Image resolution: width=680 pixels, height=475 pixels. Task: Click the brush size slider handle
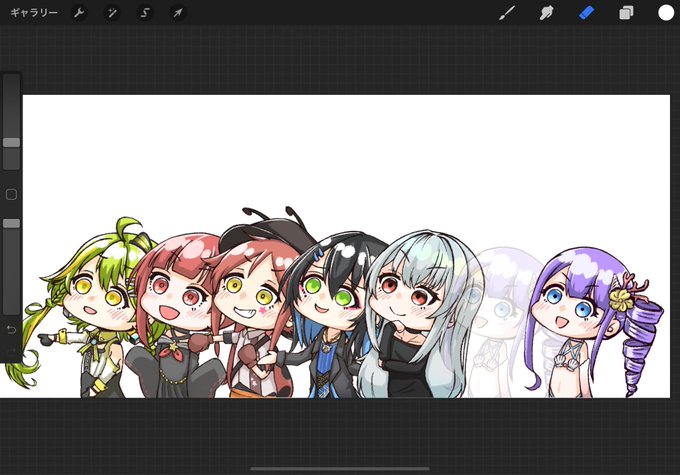[12, 142]
